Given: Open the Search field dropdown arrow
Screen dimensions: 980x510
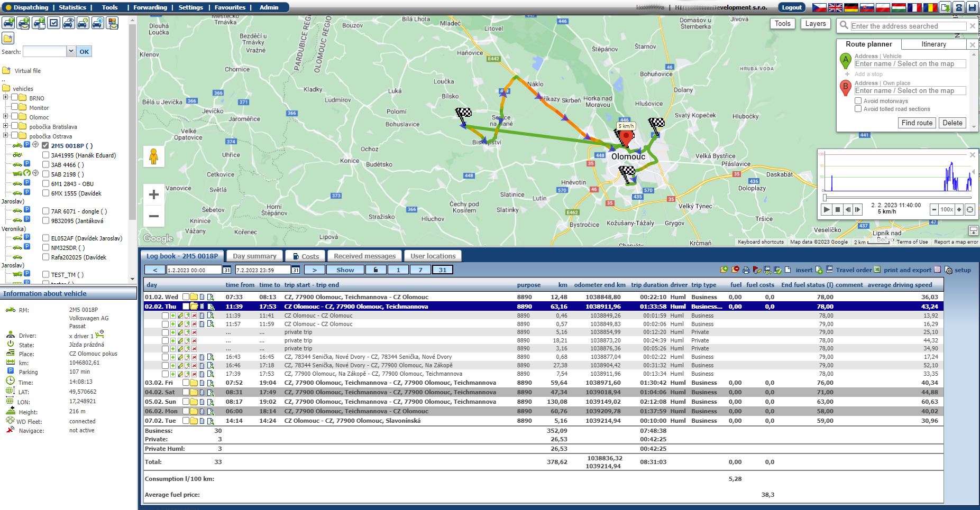Looking at the screenshot, I should pyautogui.click(x=70, y=51).
